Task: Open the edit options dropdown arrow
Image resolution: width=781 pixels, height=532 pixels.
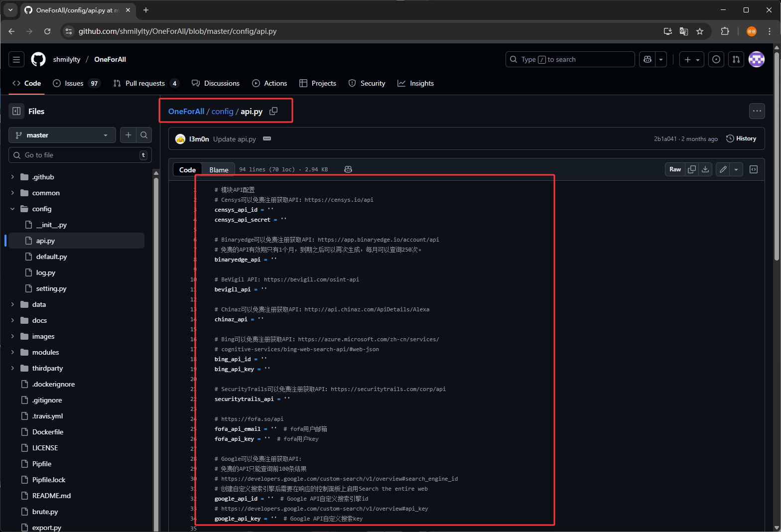Action: 736,169
